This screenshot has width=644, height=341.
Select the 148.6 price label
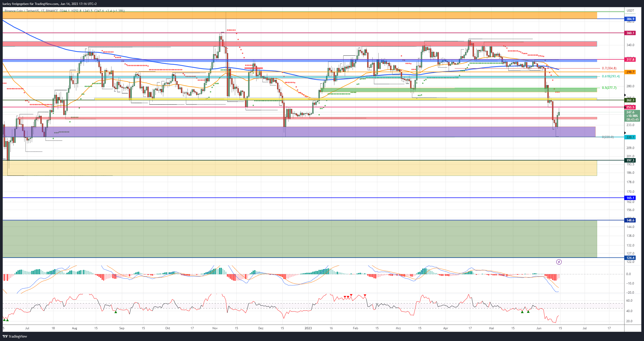[630, 220]
